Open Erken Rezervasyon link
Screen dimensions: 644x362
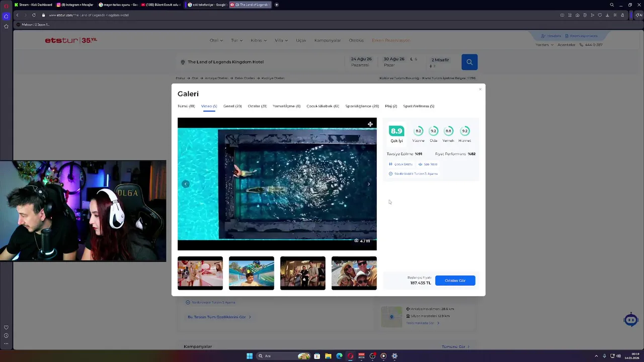391,40
